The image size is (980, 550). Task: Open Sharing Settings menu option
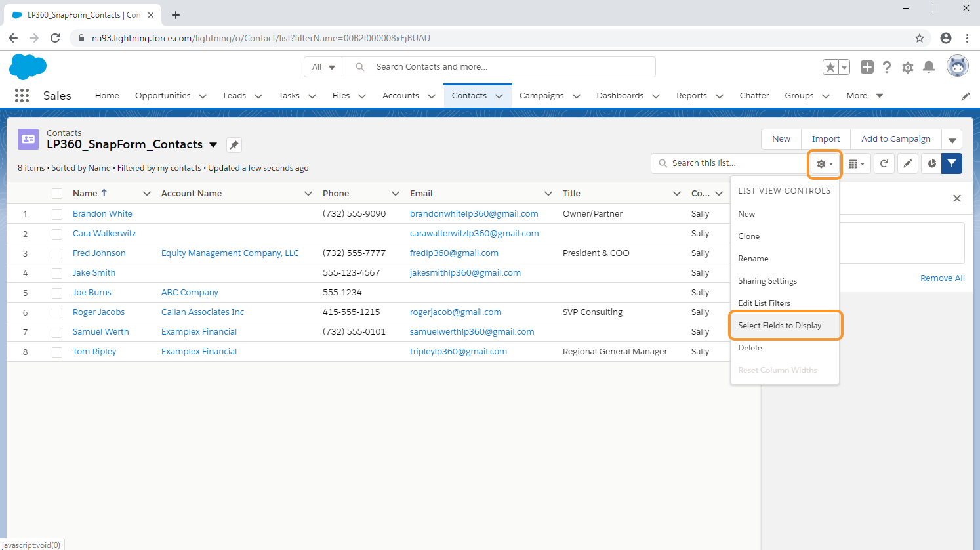pos(785,281)
